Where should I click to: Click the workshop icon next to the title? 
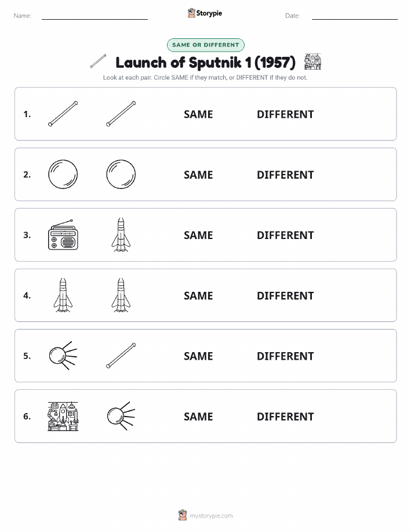[x=312, y=61]
